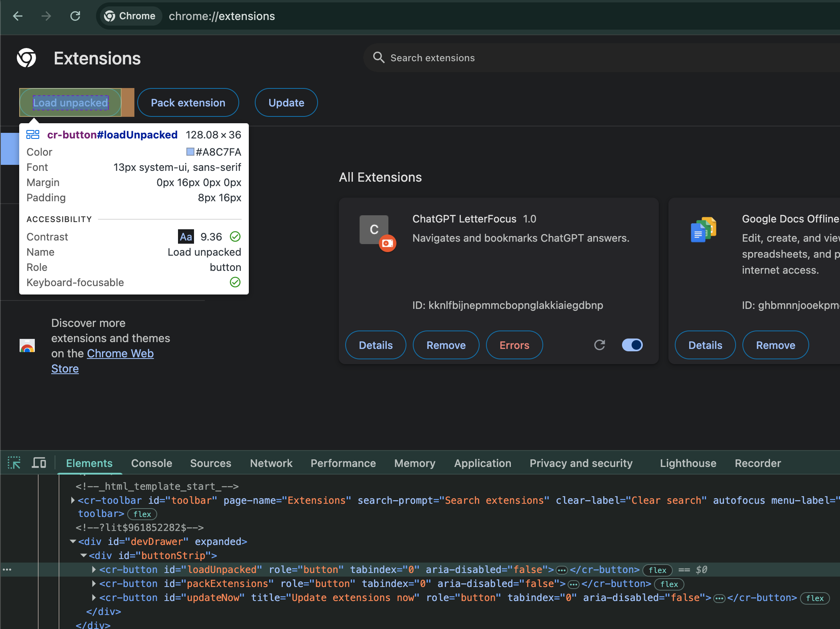Open Details for Google Docs Offline
The width and height of the screenshot is (840, 629).
pyautogui.click(x=705, y=345)
